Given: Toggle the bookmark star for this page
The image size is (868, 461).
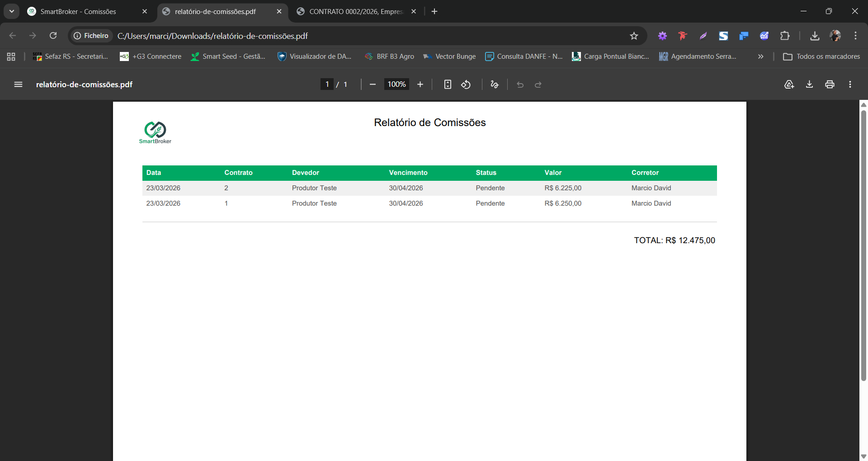Looking at the screenshot, I should click(634, 36).
